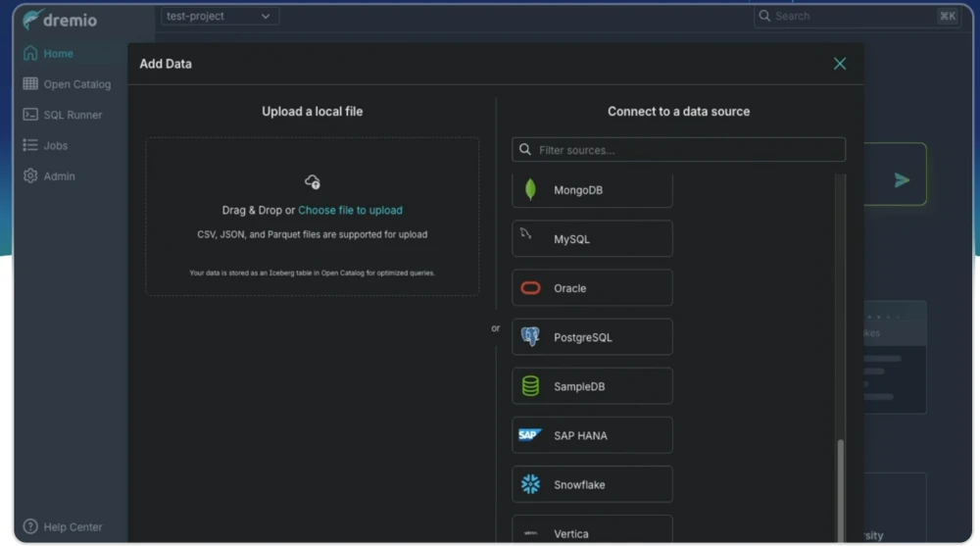This screenshot has width=980, height=546.
Task: Click 'Connect to a data source' heading
Action: [x=678, y=112]
